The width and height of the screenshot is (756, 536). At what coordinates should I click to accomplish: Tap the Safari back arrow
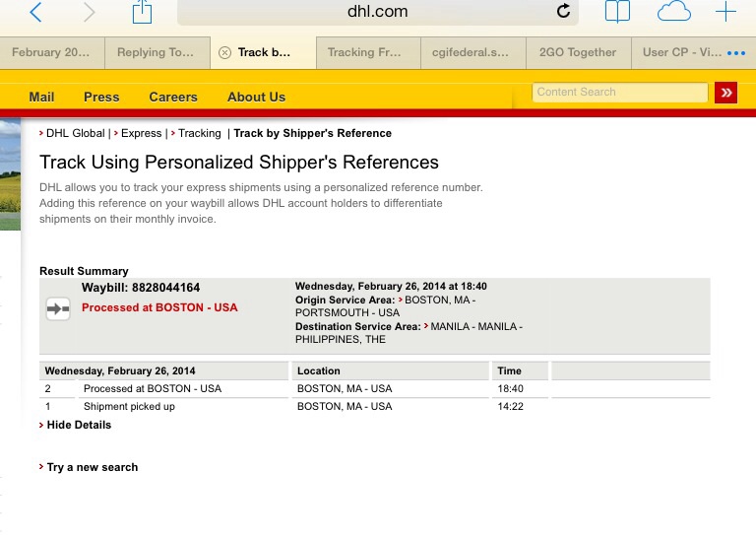(36, 12)
